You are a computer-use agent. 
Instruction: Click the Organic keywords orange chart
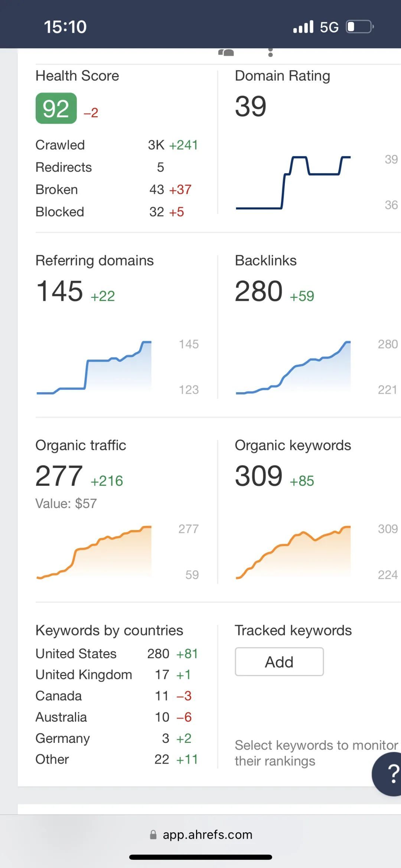coord(293,552)
